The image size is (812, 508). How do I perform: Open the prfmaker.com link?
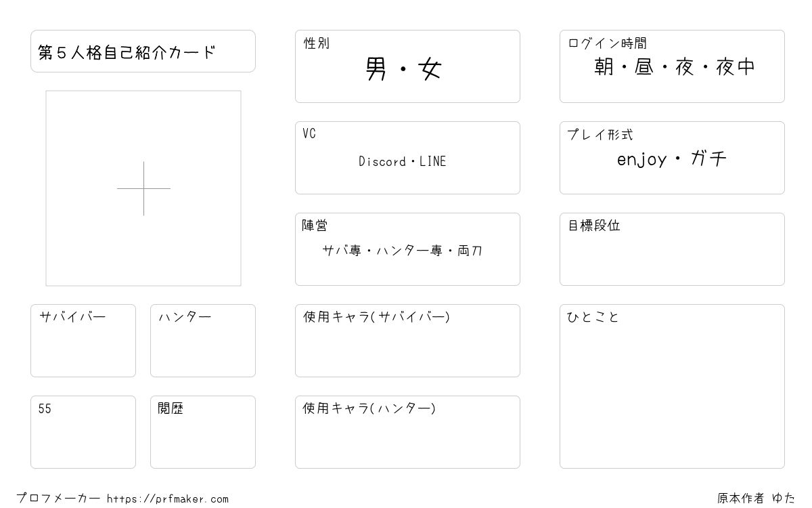tap(168, 499)
